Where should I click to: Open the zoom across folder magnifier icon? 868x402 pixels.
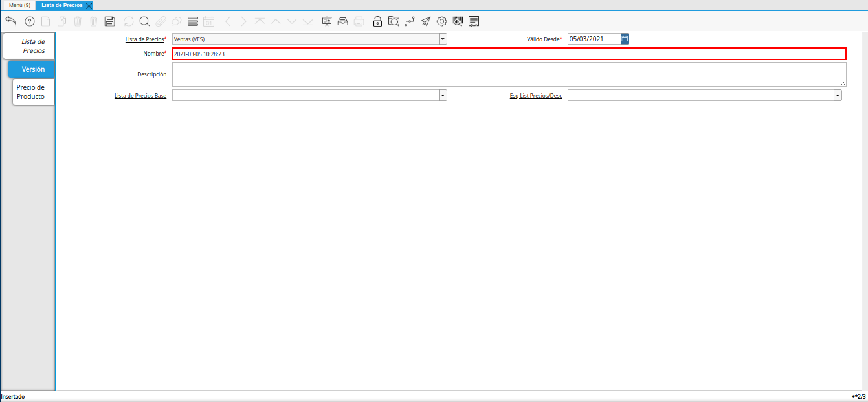point(394,21)
